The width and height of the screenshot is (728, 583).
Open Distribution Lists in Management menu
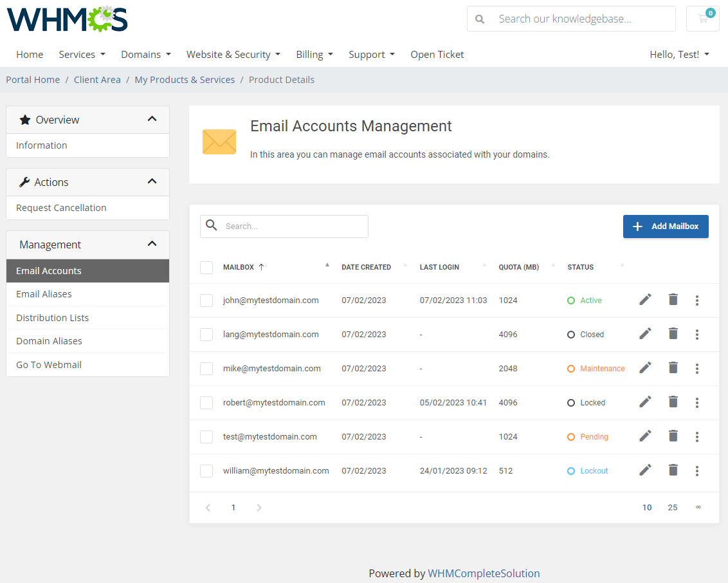(52, 318)
